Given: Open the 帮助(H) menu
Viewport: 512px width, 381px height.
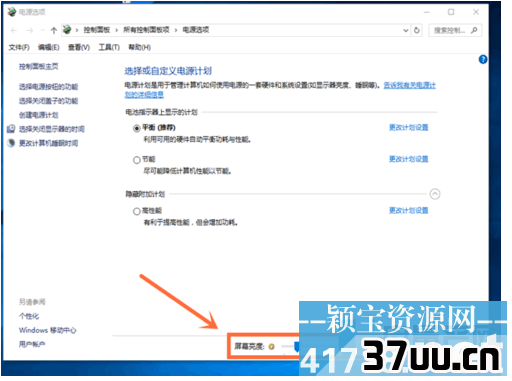Looking at the screenshot, I should (140, 47).
